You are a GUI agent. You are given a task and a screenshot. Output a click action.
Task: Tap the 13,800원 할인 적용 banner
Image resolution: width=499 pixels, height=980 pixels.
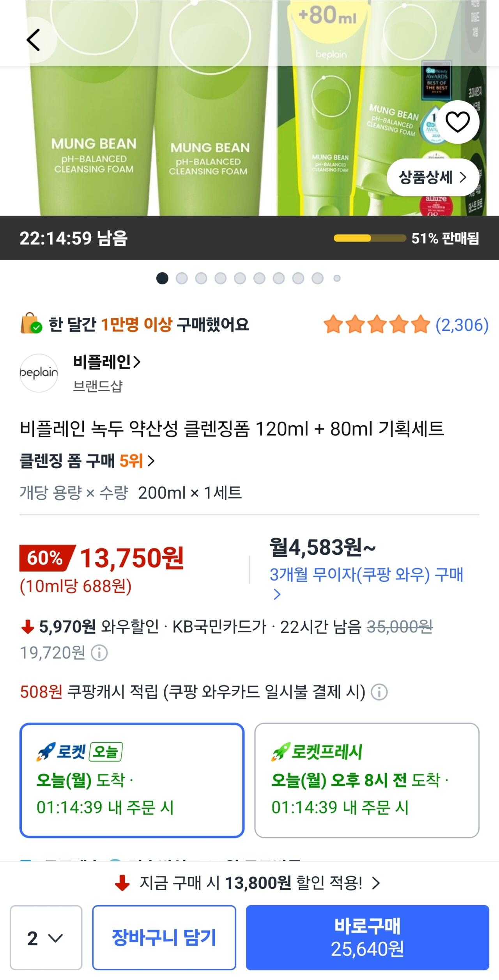coord(249,883)
